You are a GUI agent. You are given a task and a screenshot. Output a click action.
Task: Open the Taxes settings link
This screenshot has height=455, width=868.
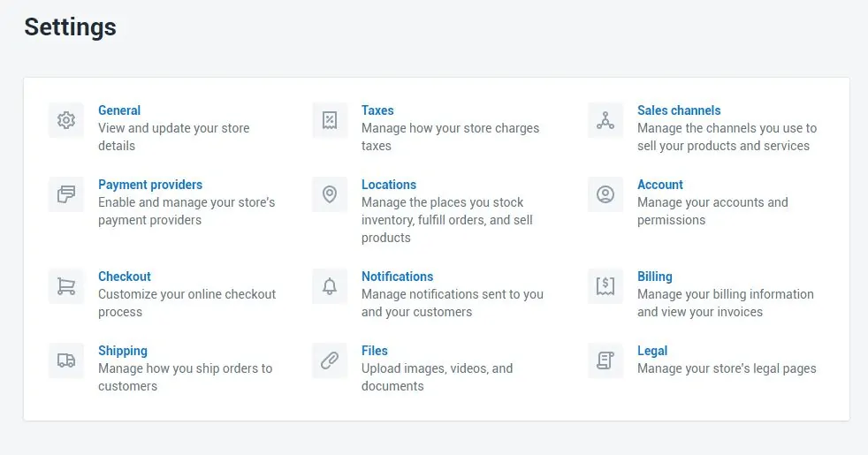coord(377,110)
